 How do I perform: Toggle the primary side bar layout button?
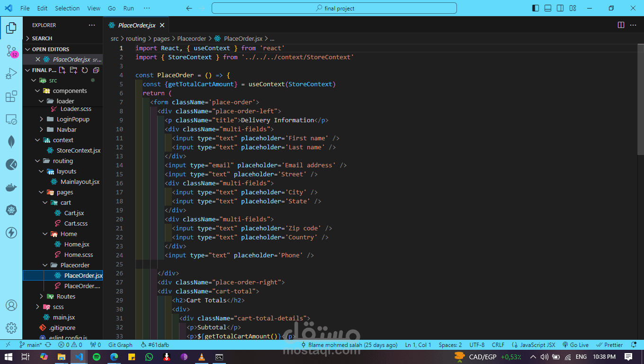[x=536, y=8]
